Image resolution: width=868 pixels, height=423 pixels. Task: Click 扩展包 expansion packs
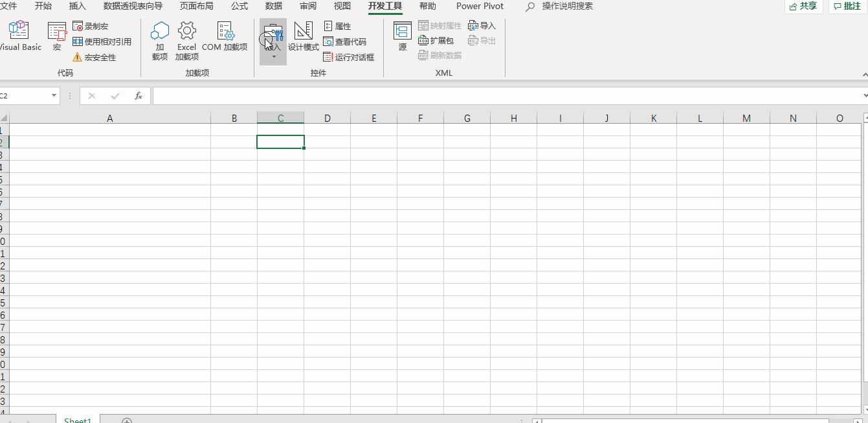(x=436, y=41)
